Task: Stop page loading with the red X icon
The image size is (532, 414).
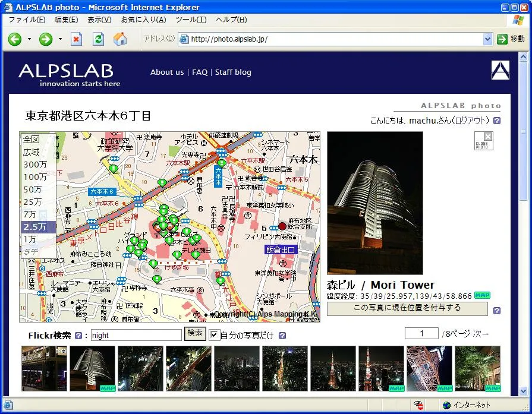Action: click(76, 39)
